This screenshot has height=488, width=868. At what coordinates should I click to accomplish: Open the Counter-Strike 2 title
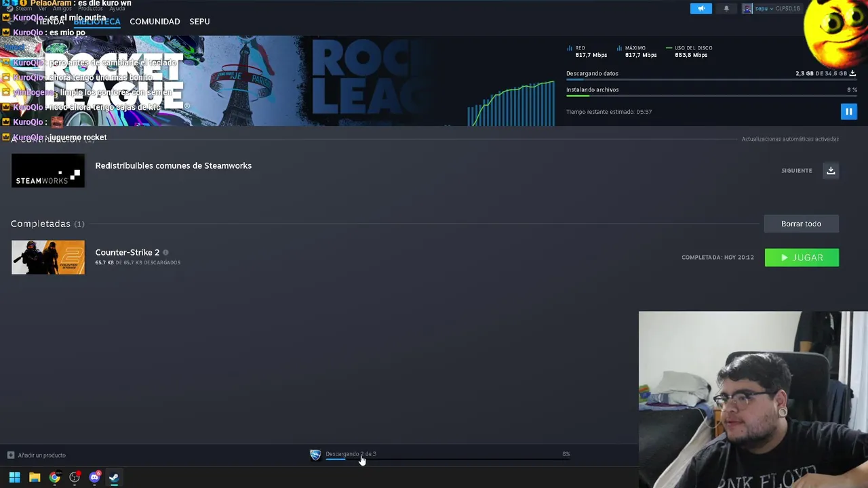coord(127,252)
